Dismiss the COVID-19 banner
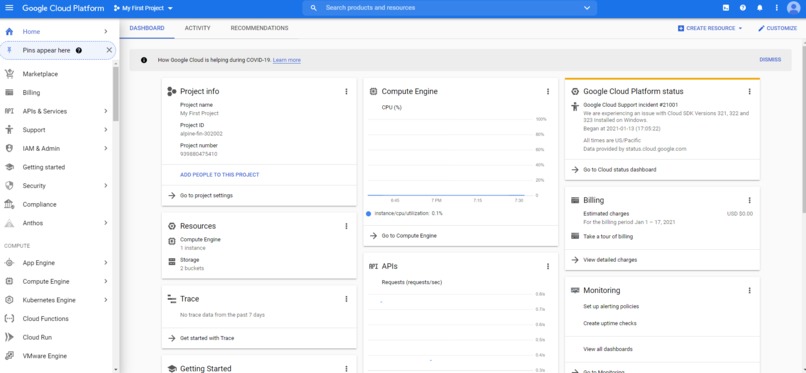 770,60
